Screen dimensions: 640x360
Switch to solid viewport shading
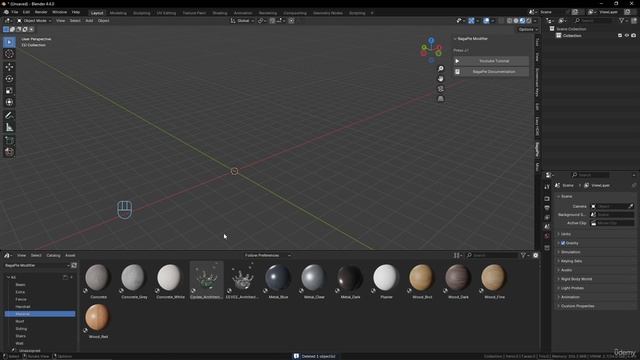516,21
